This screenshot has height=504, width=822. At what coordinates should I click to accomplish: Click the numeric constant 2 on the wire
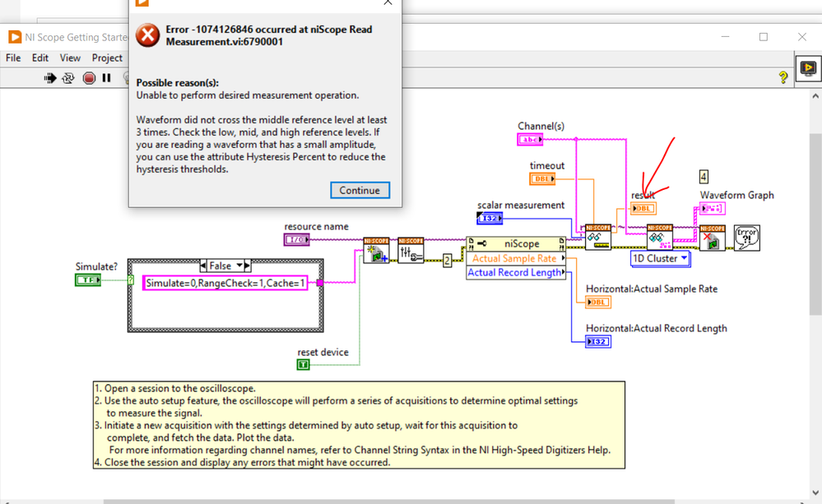click(447, 261)
